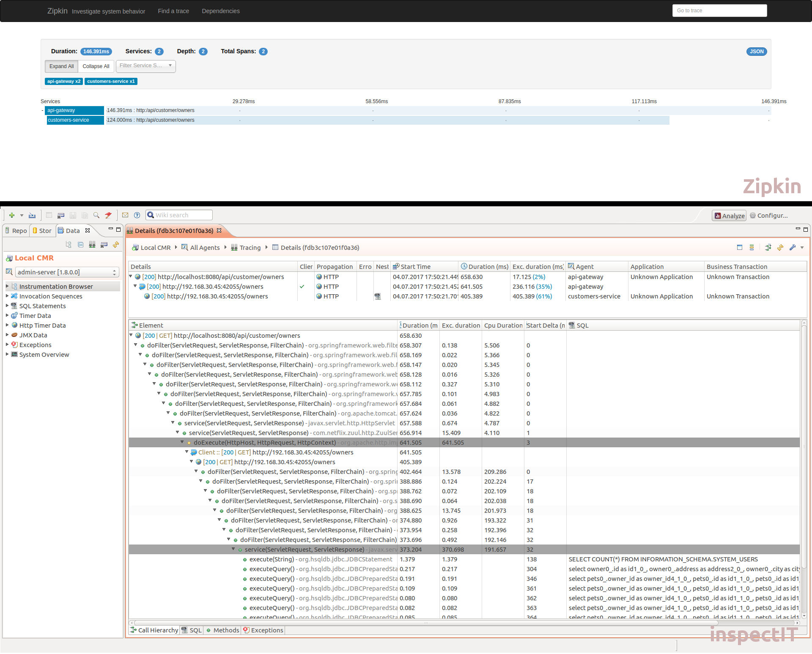Open Dependencies in Zipkin navbar
The height and width of the screenshot is (654, 812).
pos(220,11)
